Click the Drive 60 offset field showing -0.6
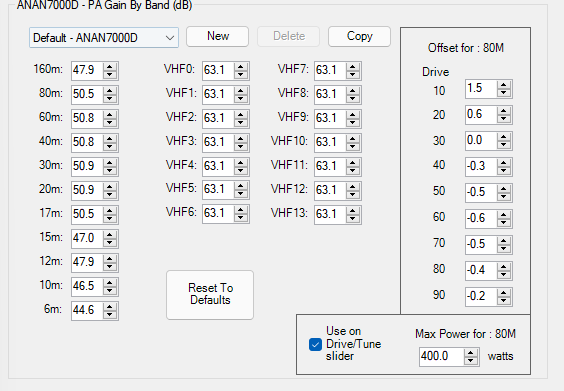Image resolution: width=564 pixels, height=391 pixels. coord(481,218)
